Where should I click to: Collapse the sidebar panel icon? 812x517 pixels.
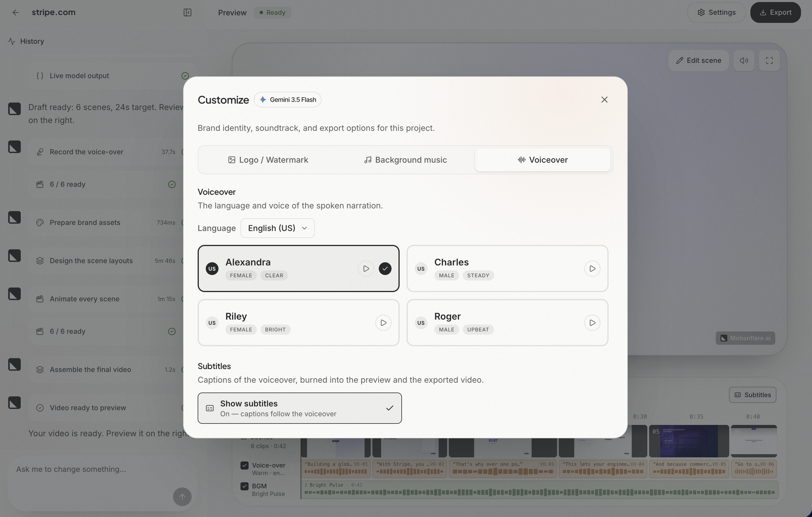188,12
